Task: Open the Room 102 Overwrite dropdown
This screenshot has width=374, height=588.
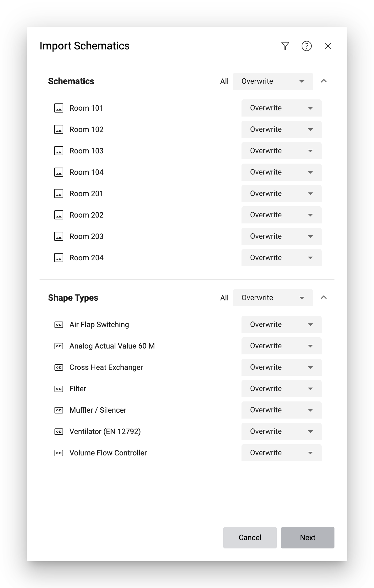Action: [x=281, y=129]
